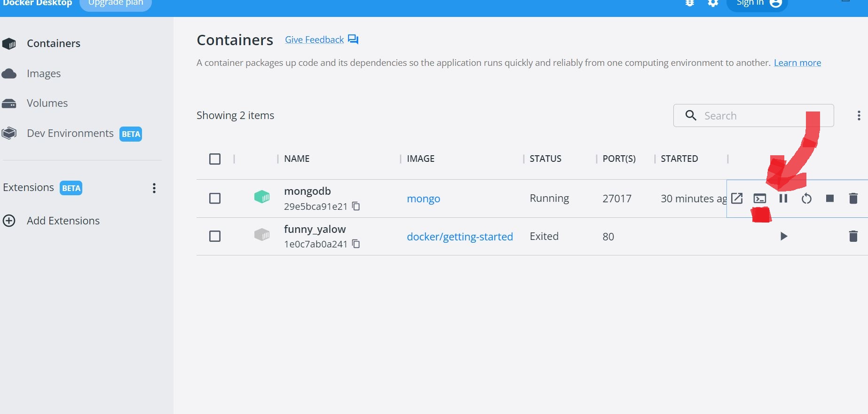Copy funny_yalow container ID 1e0c7ab0a241
The image size is (868, 414).
(356, 244)
